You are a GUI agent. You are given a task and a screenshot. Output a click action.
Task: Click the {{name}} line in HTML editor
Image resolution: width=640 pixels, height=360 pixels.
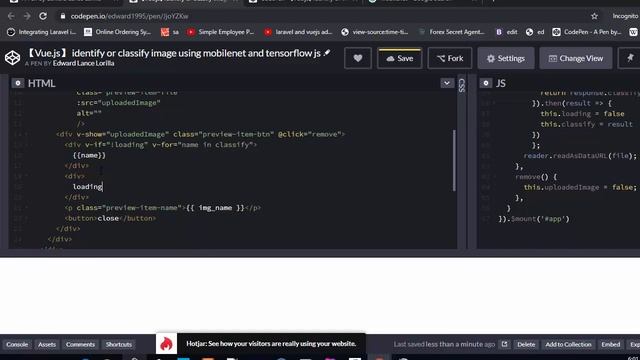[x=89, y=156]
